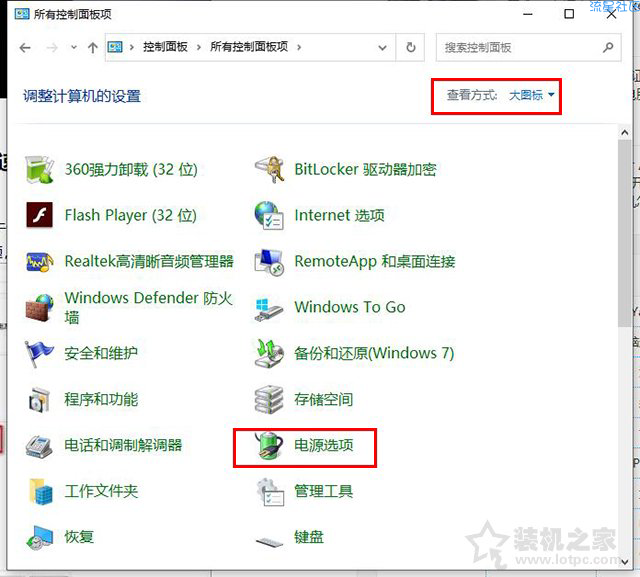Click the scrollbar down arrow

tap(624, 562)
